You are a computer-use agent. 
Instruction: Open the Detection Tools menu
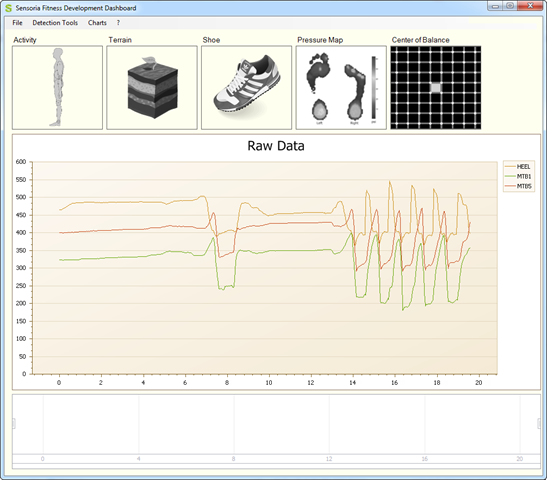point(55,23)
